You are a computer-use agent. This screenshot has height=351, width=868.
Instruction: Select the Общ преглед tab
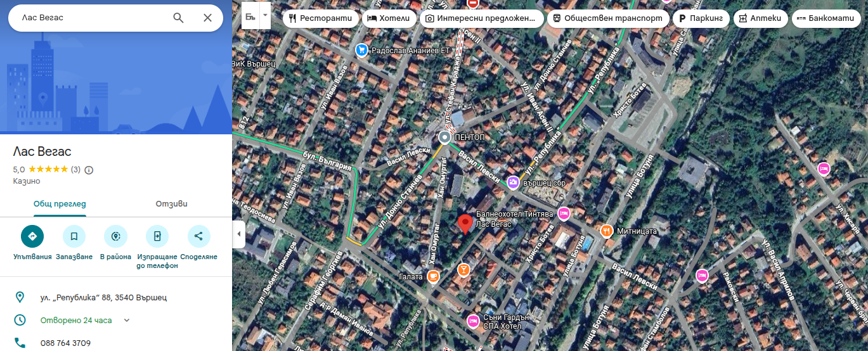point(60,204)
